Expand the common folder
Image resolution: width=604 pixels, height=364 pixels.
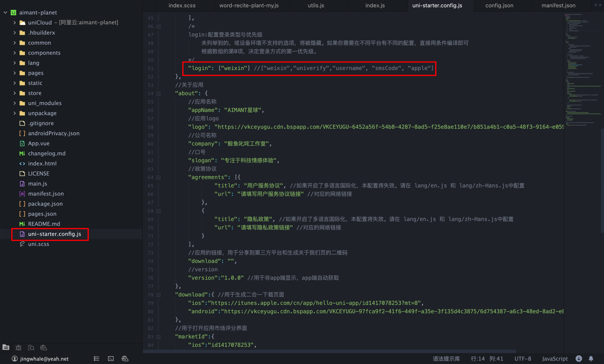pyautogui.click(x=14, y=43)
